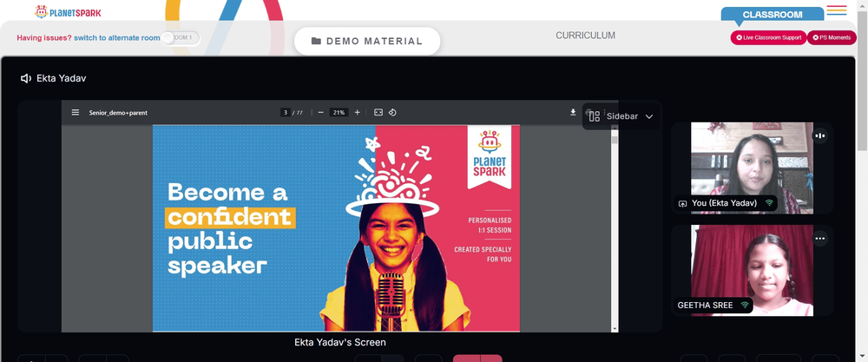Viewport: 868px width, 362px height.
Task: Click the switch to alternate room link
Action: [x=117, y=38]
